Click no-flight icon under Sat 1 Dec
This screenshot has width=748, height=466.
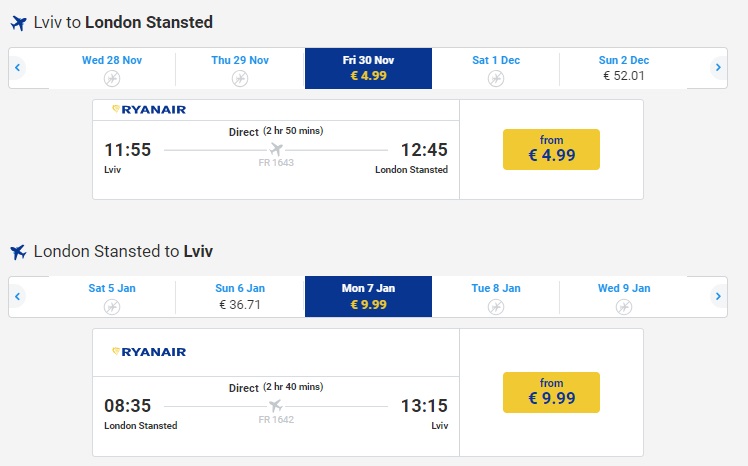495,78
